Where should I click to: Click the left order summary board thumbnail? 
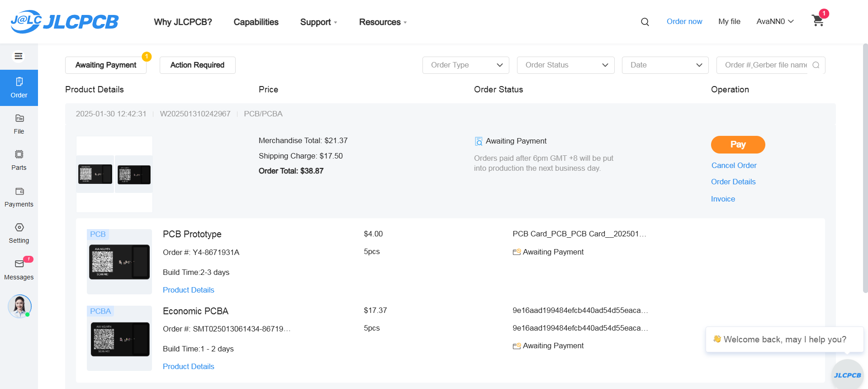coord(95,174)
